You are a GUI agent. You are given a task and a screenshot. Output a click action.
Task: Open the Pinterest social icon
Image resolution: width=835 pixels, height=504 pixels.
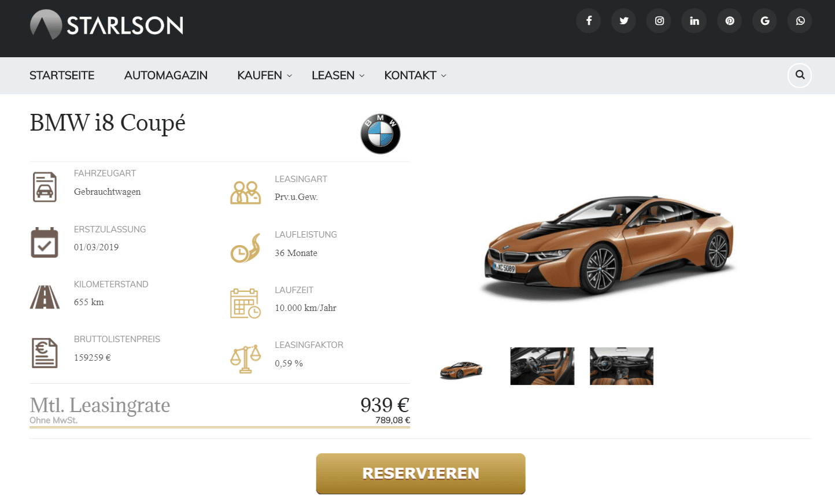pyautogui.click(x=730, y=21)
